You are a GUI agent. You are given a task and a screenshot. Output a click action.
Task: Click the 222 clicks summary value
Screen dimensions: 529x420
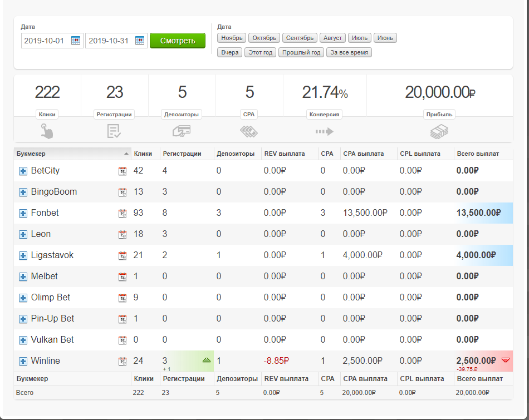pyautogui.click(x=47, y=92)
